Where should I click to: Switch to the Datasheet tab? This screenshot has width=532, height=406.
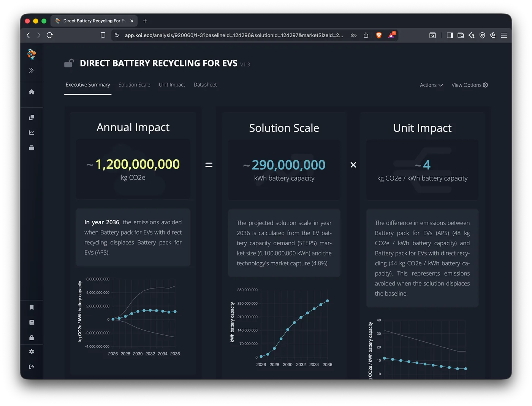[x=205, y=85]
